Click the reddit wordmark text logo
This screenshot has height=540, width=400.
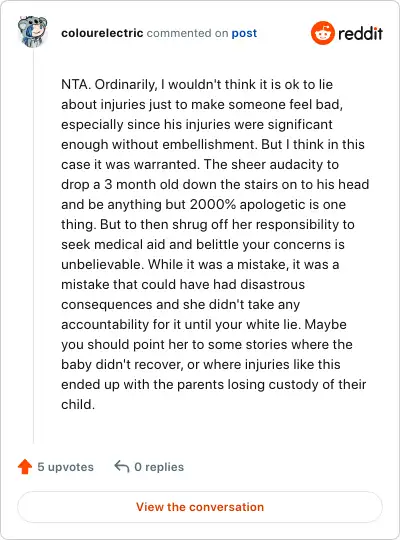pyautogui.click(x=360, y=34)
